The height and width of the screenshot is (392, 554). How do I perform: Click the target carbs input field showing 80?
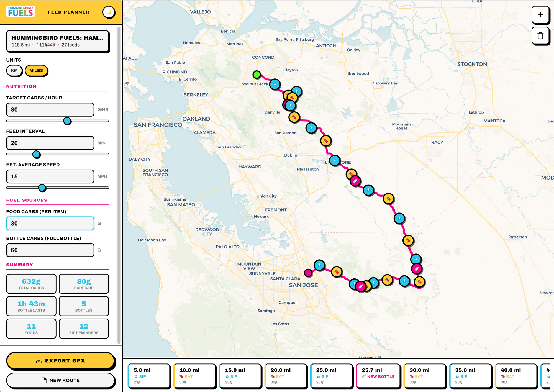[x=50, y=110]
